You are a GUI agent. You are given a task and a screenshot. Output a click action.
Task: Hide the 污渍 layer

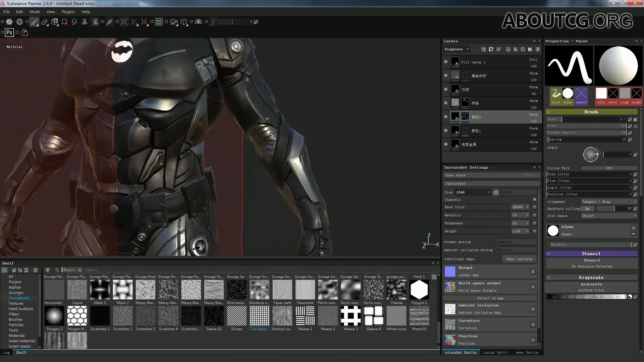tap(446, 89)
